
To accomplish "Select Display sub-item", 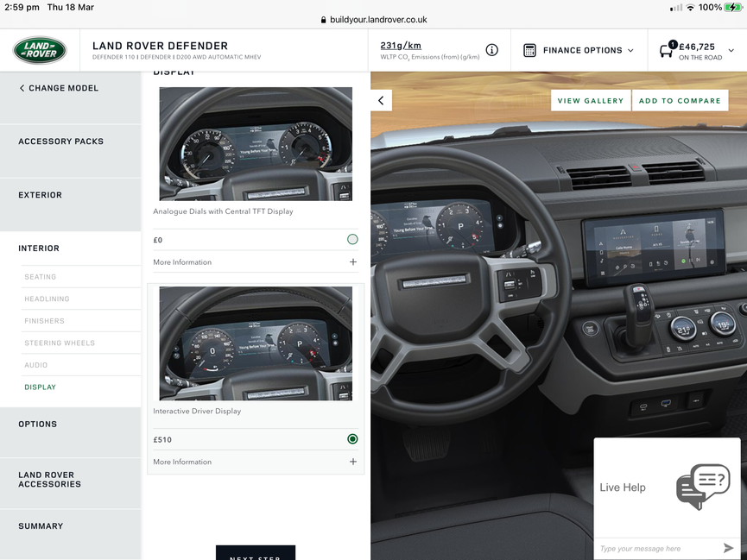I will click(x=81, y=387).
